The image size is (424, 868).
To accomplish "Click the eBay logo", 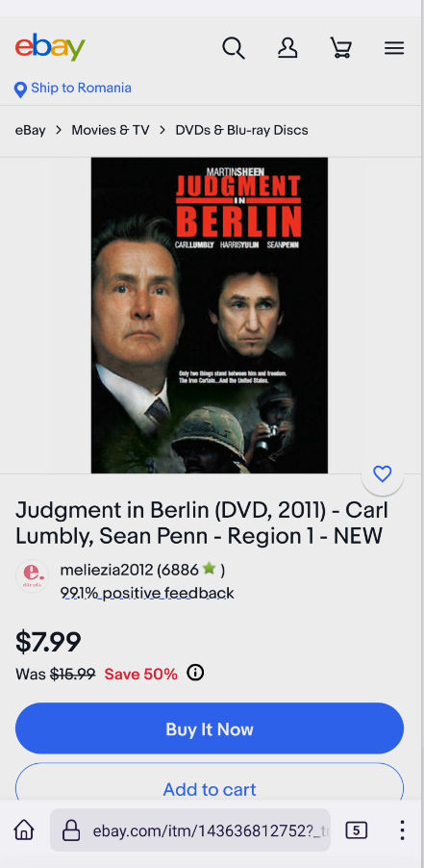I will pos(50,47).
